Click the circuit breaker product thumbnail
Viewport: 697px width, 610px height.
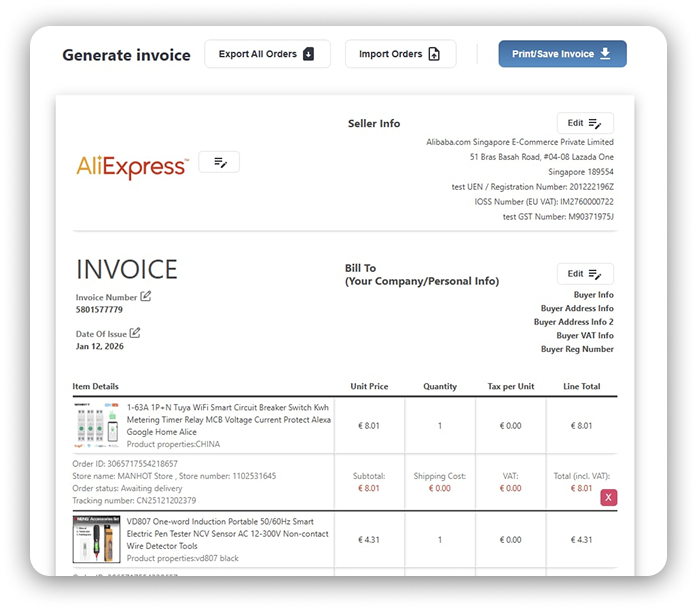coord(96,425)
